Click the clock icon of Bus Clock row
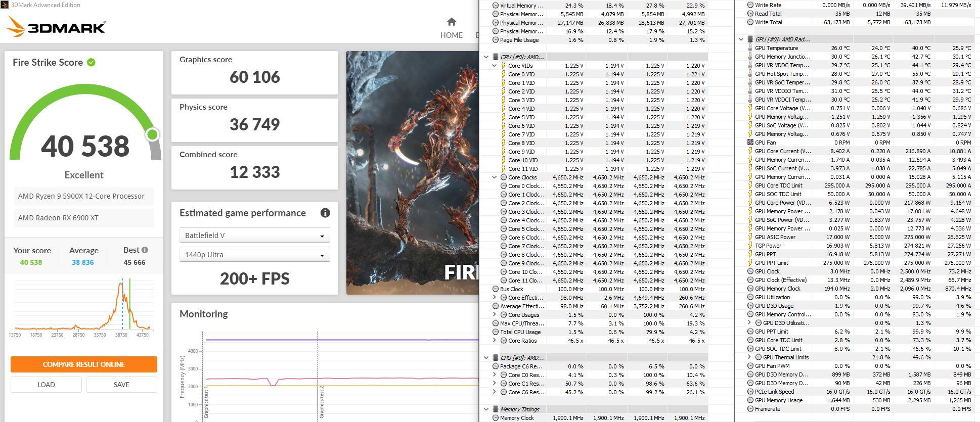Image resolution: width=980 pixels, height=422 pixels. [496, 289]
